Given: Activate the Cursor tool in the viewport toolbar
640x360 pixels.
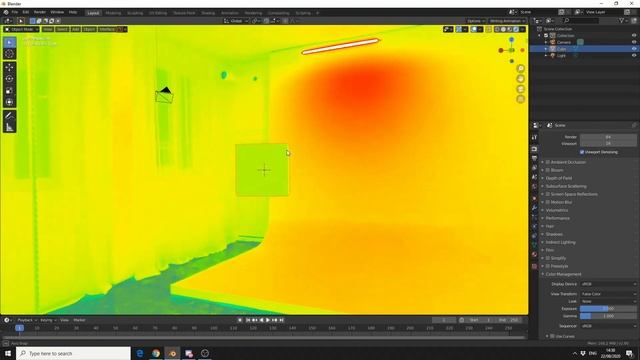Looking at the screenshot, I should pyautogui.click(x=9, y=54).
